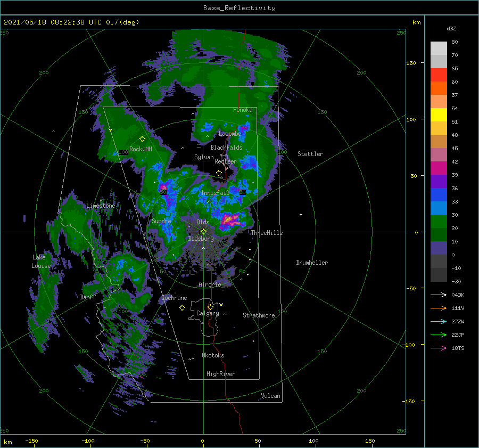Click the yellow V marker beside Calgary
479x448 pixels.
pos(221,304)
